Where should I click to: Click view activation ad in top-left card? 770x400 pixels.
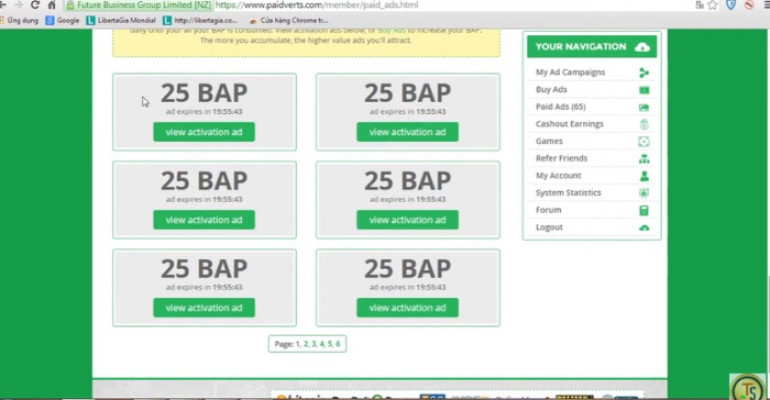(x=204, y=132)
